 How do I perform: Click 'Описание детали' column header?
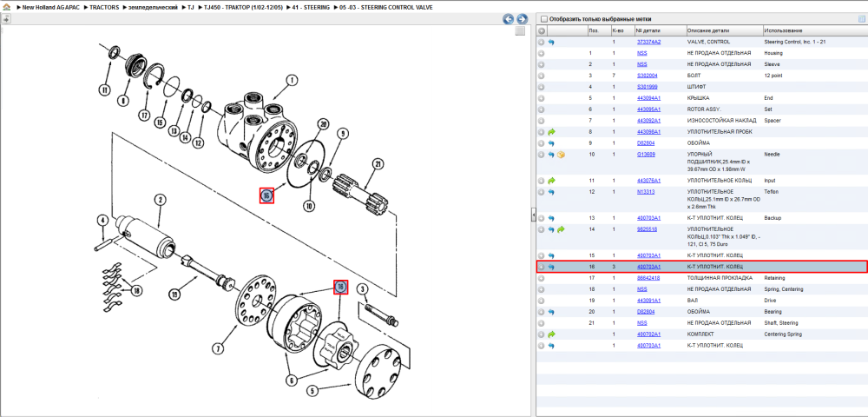(724, 31)
